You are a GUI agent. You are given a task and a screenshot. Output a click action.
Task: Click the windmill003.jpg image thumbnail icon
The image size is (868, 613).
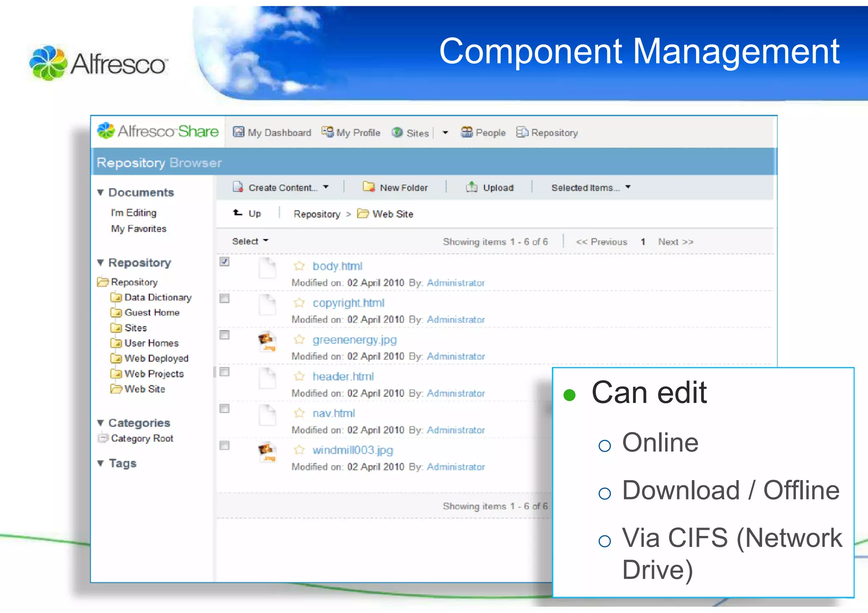pyautogui.click(x=267, y=452)
